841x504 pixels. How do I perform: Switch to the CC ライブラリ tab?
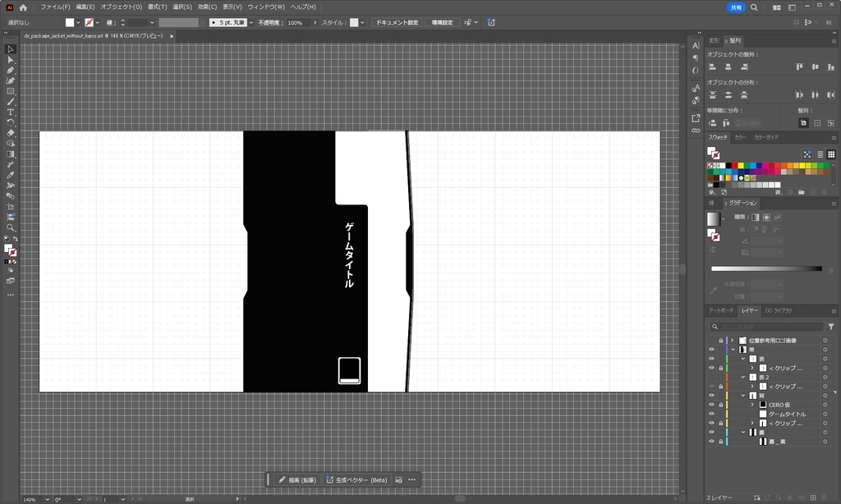779,310
